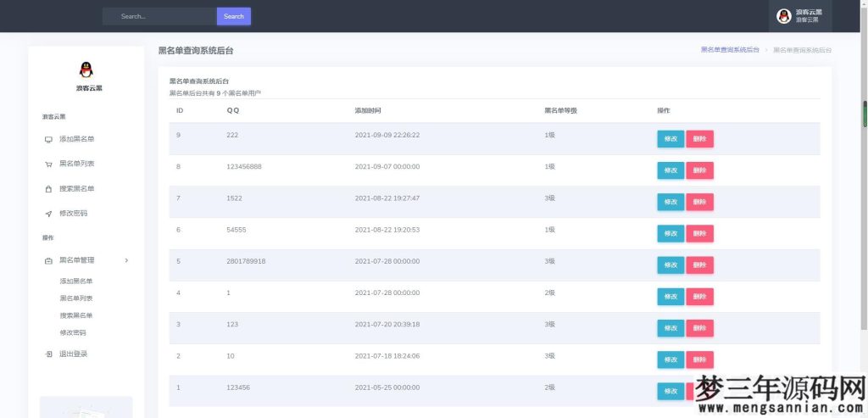Select 搜索黑名单 submenu item under 黑名单管理

76,315
